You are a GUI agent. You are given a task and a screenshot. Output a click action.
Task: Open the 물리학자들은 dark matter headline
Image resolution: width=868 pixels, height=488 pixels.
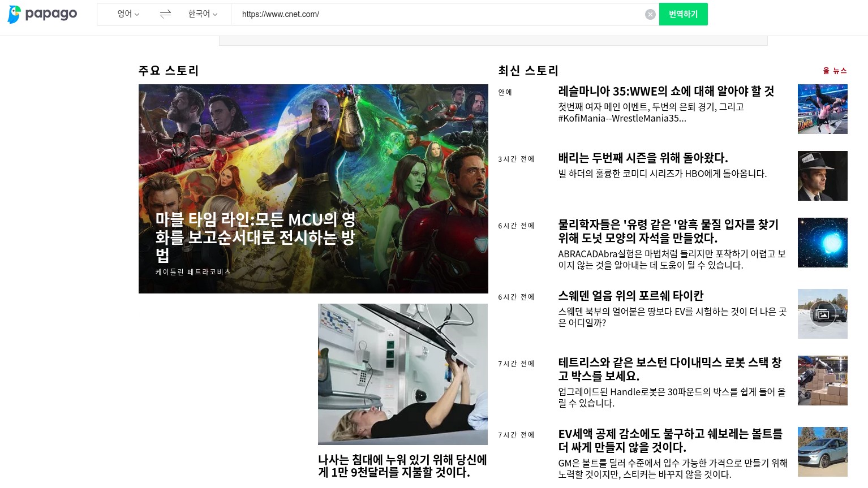pos(668,231)
